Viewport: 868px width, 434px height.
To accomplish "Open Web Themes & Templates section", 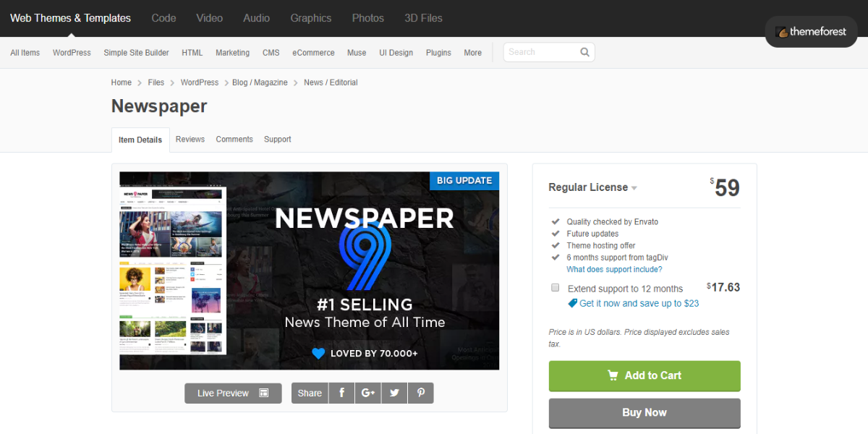I will pos(71,18).
